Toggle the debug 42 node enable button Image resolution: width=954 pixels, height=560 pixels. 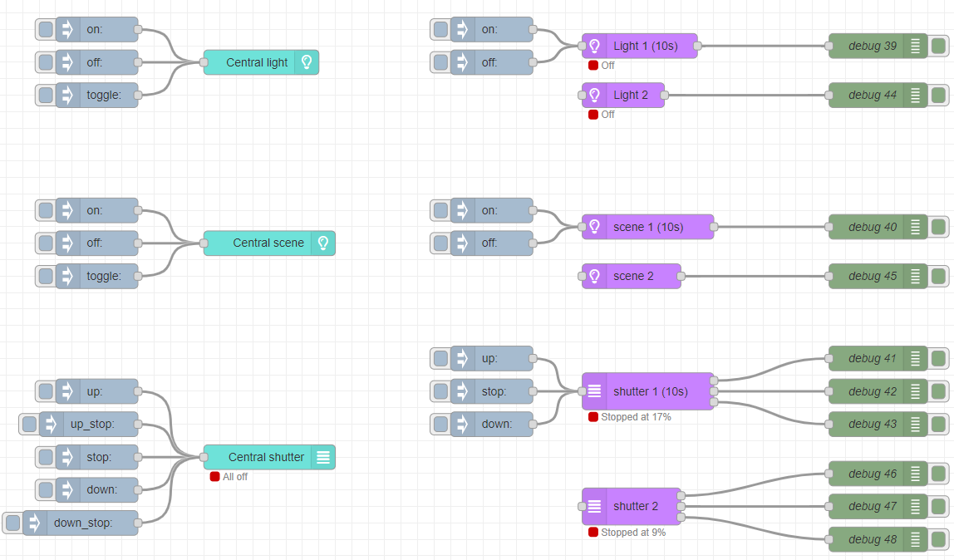coord(938,391)
